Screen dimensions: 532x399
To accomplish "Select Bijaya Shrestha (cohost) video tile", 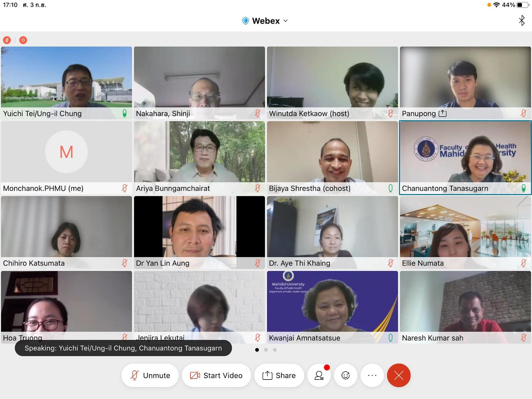I will (332, 157).
